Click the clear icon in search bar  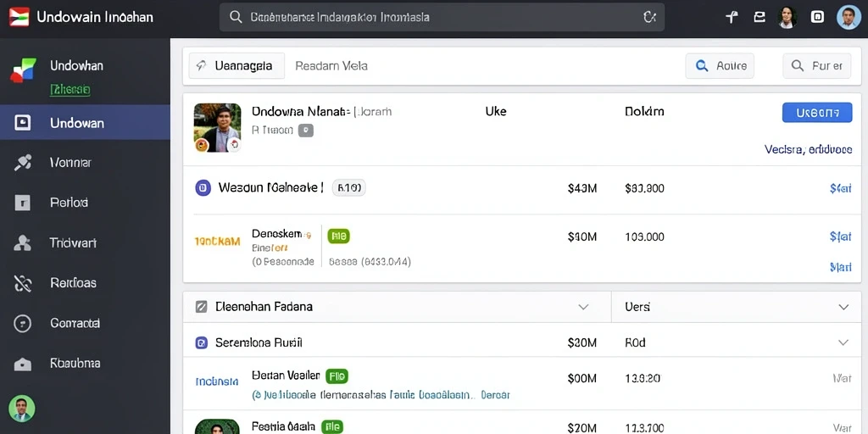point(649,17)
